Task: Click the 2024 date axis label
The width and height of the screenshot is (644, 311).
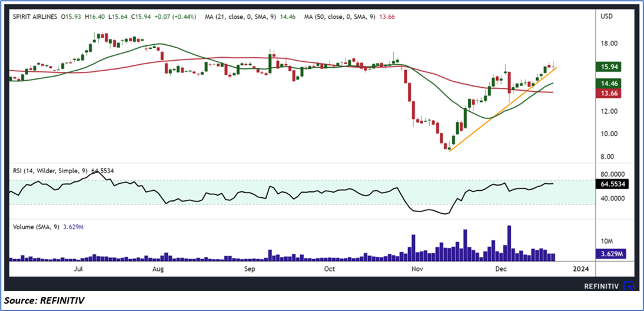Action: click(x=581, y=269)
